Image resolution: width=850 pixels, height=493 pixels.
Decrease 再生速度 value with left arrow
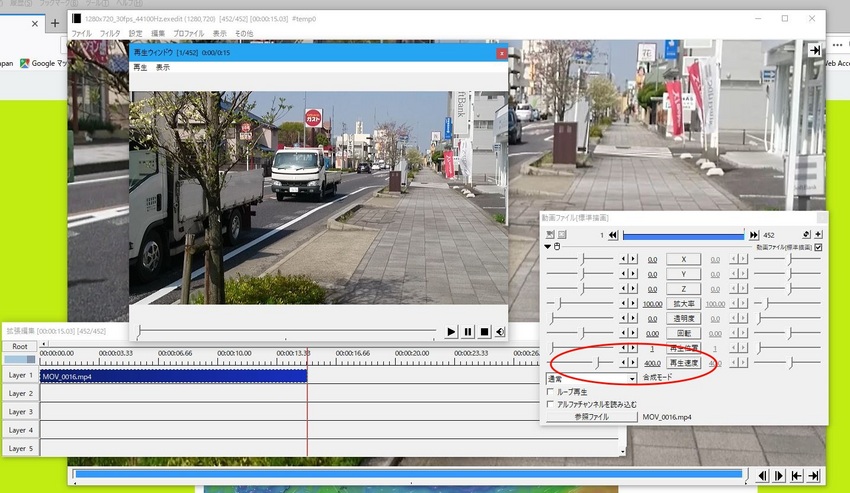tap(624, 362)
